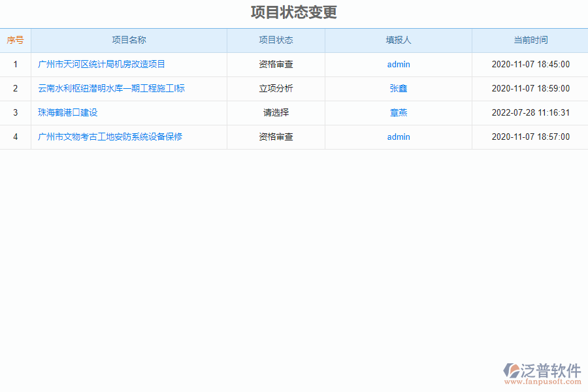The image size is (588, 392).
Task: Click the 序号 column header
Action: point(16,40)
